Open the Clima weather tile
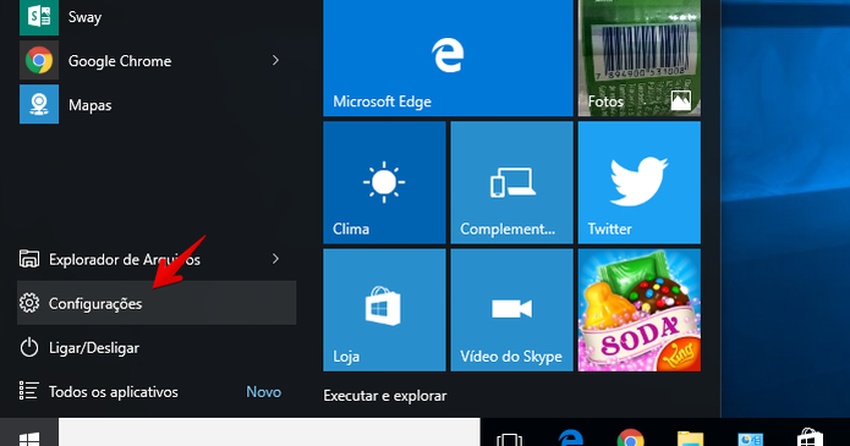Image resolution: width=850 pixels, height=446 pixels. (384, 183)
